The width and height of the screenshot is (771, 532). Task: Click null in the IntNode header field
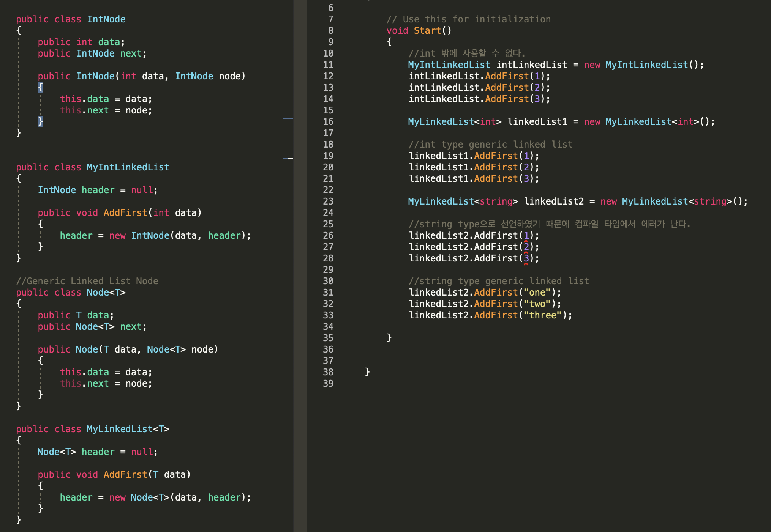click(x=142, y=190)
